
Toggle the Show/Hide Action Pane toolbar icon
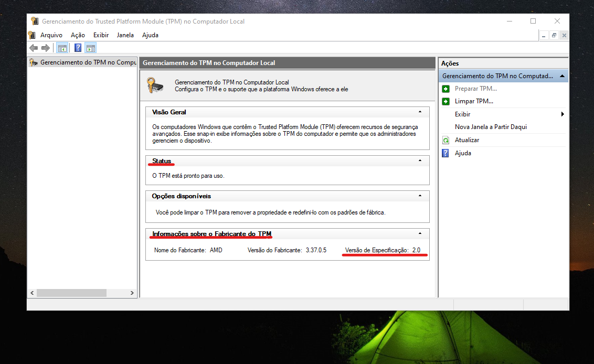point(91,48)
